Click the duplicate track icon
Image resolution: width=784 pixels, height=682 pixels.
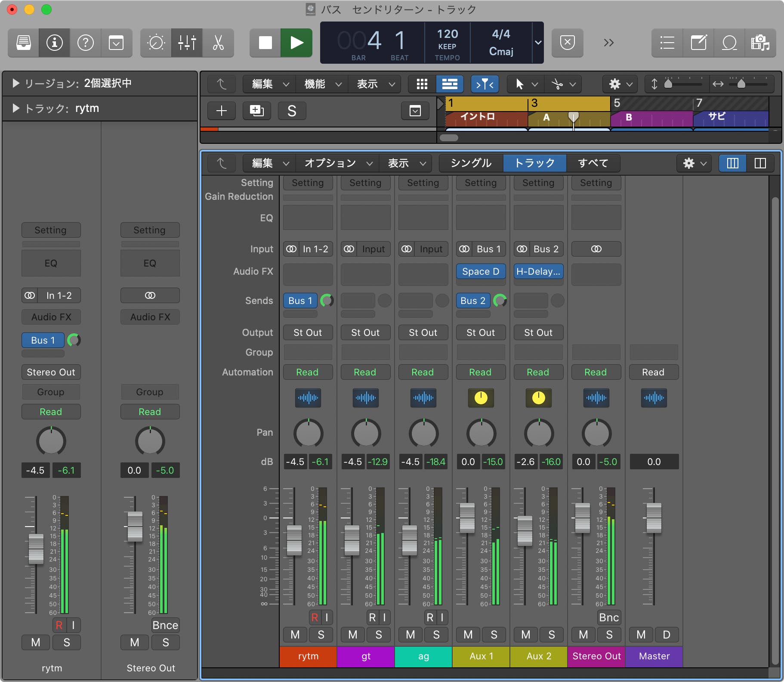(256, 111)
